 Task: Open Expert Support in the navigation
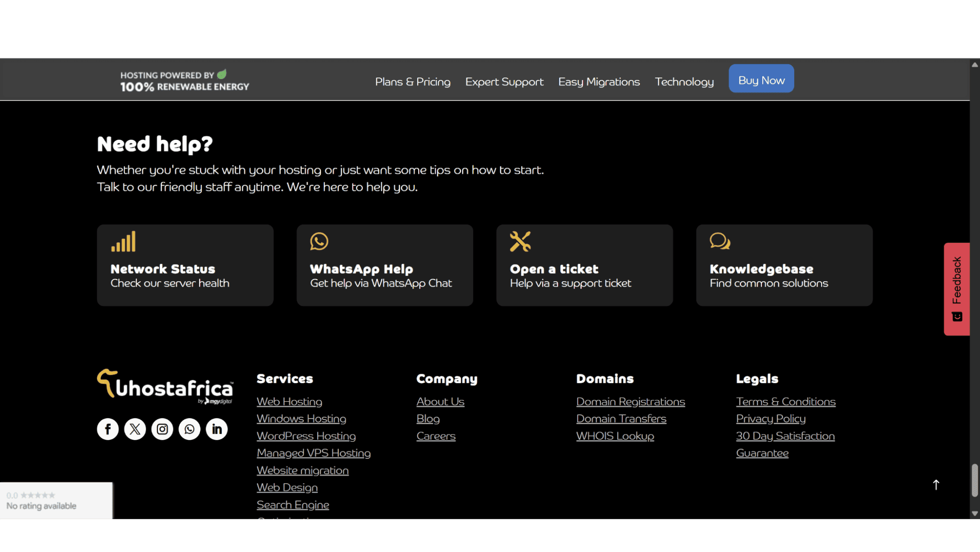504,81
